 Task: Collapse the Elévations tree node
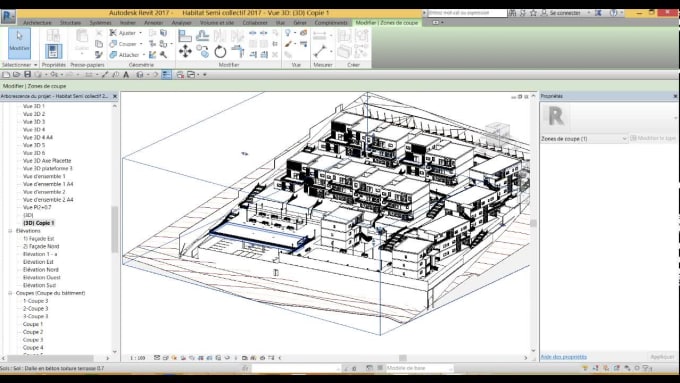[x=10, y=231]
